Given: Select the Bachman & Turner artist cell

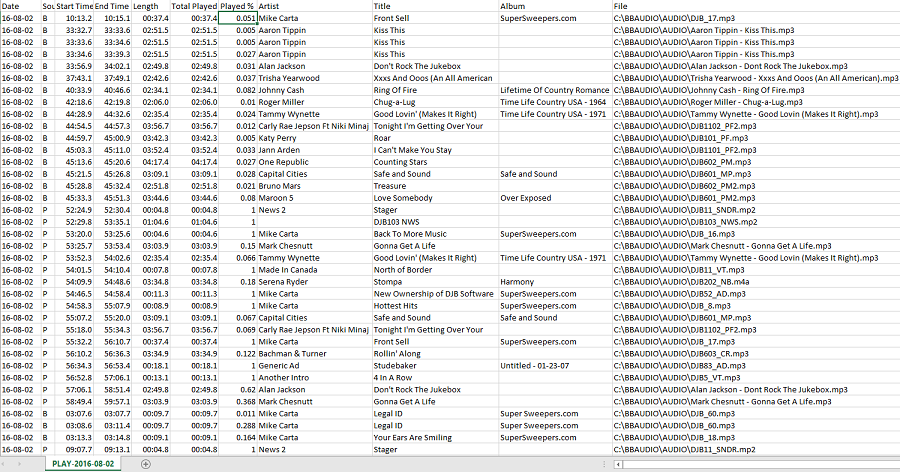Looking at the screenshot, I should pyautogui.click(x=315, y=354).
